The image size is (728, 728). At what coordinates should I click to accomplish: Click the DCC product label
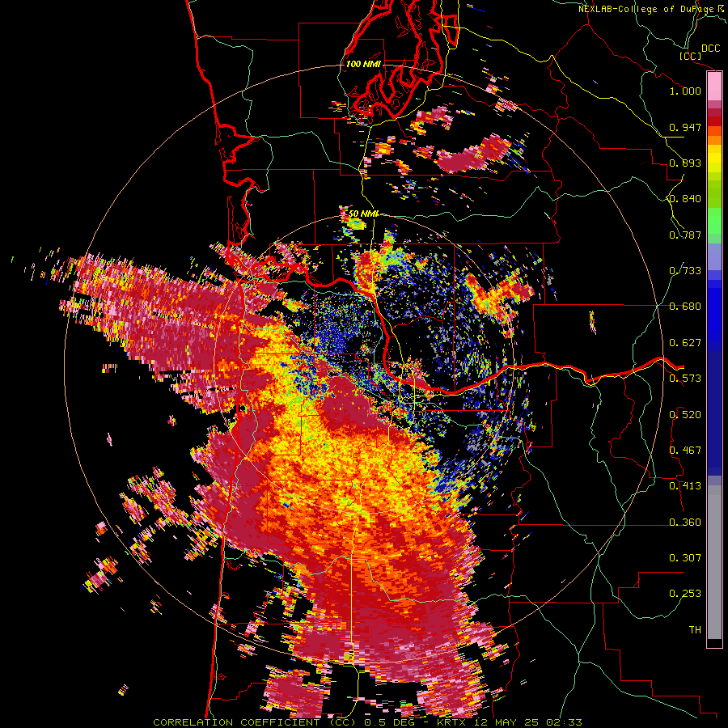click(710, 49)
